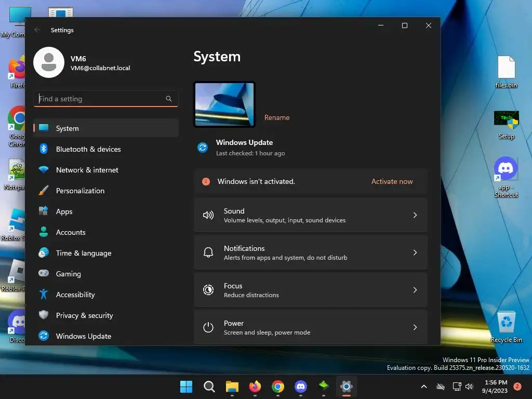Click the Power button icon
Screen dimensions: 532x399
click(208, 327)
